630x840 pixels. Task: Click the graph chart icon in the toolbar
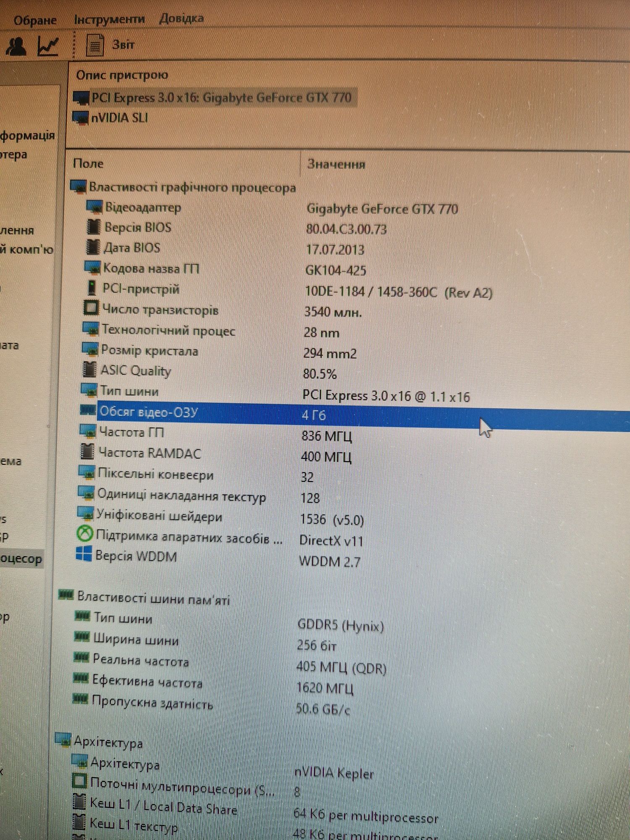tap(47, 46)
